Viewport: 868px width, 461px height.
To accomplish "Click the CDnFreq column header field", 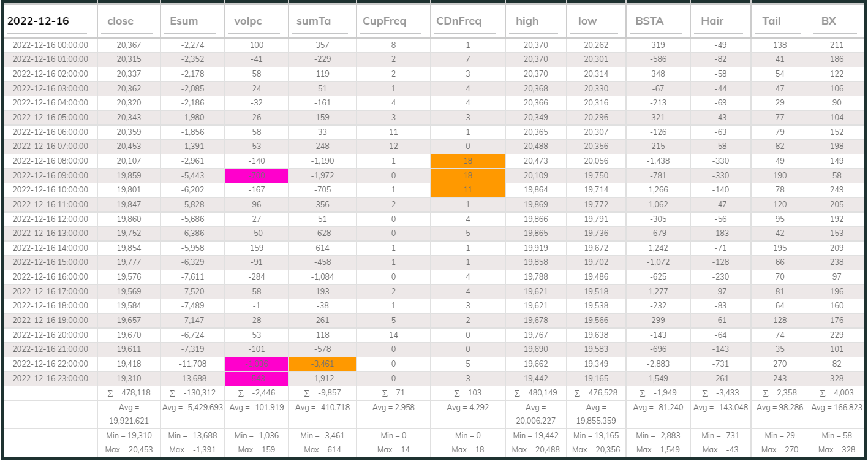I will point(467,21).
